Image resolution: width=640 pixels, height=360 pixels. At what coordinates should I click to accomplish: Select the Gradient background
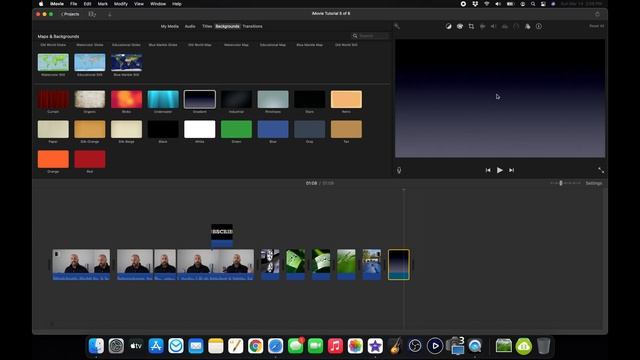(200, 99)
